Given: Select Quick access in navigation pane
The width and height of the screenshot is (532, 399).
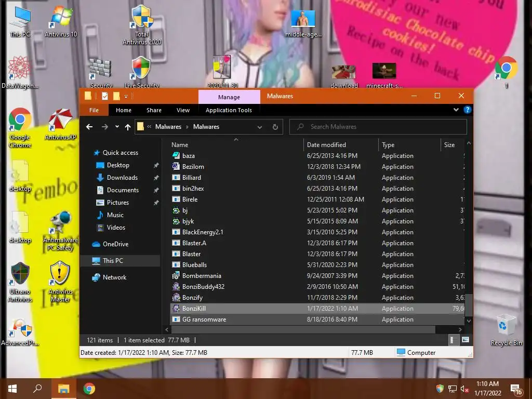Looking at the screenshot, I should 120,153.
